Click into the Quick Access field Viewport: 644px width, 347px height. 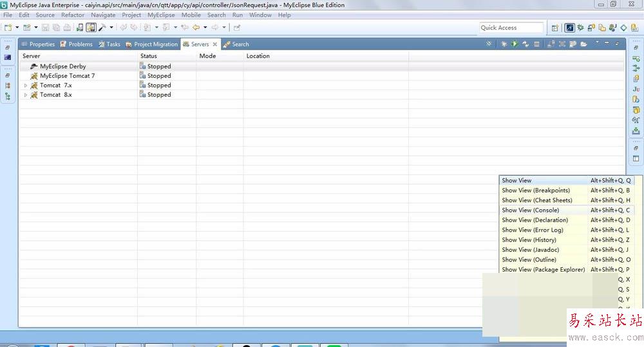[511, 28]
